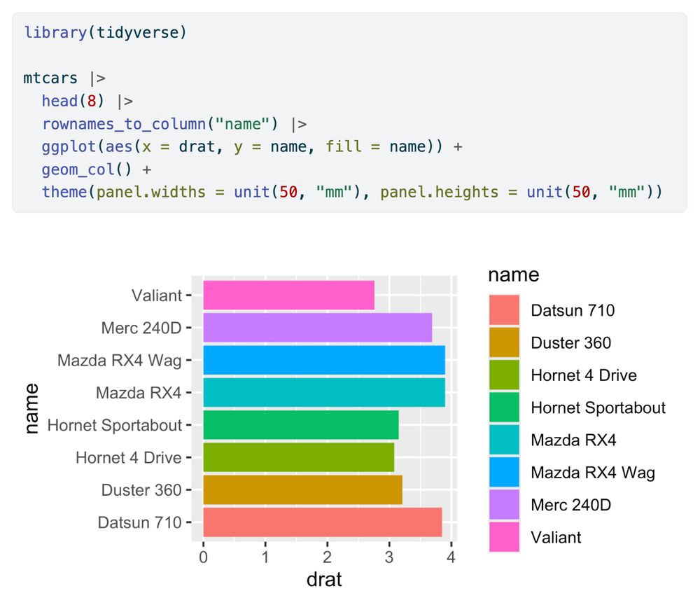Select the blue Mazda RX4 Wag bar
This screenshot has width=700, height=605.
[324, 360]
